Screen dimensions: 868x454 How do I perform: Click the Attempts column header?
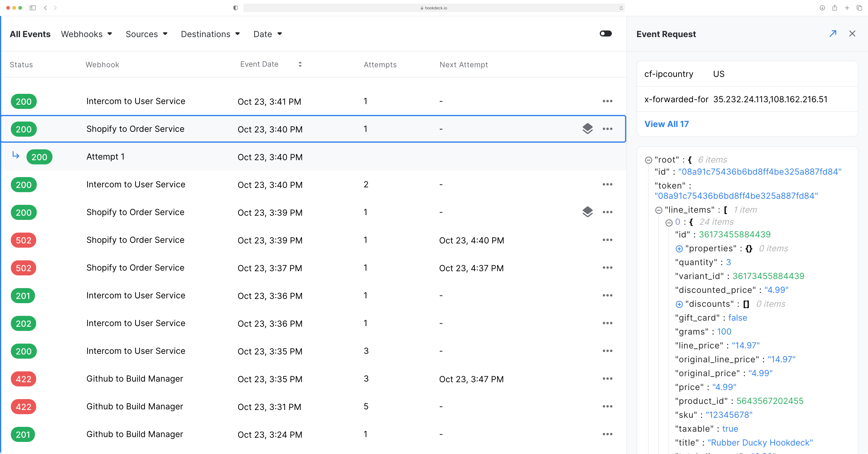click(380, 65)
